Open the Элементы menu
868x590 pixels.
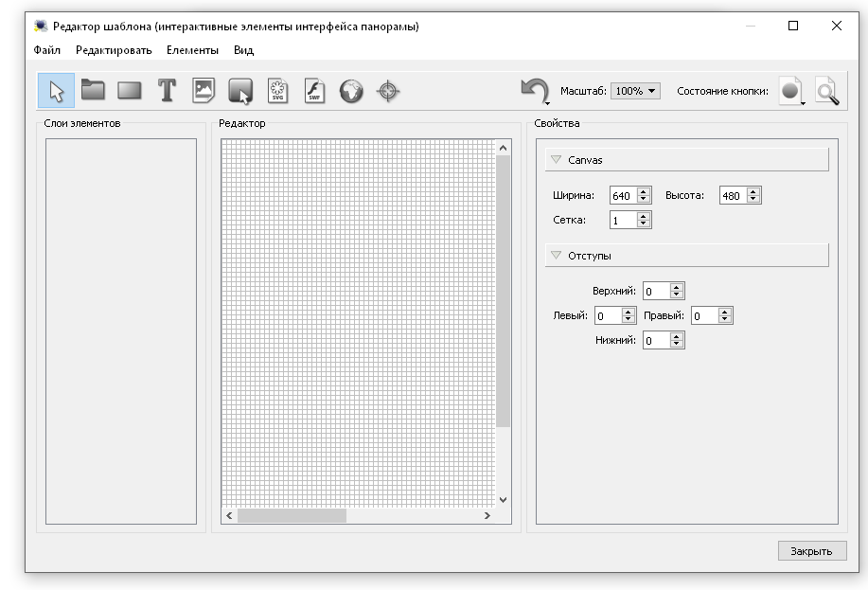pos(192,50)
